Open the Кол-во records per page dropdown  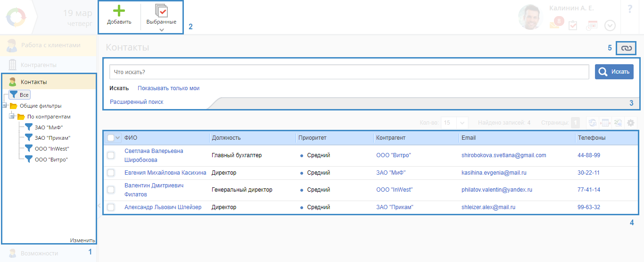click(x=462, y=123)
